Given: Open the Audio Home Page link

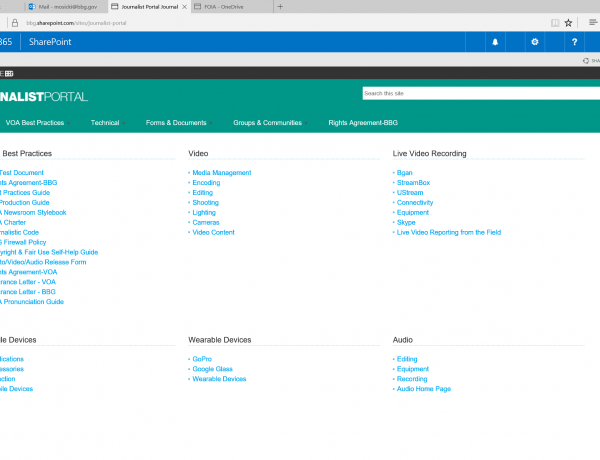Looking at the screenshot, I should [424, 389].
